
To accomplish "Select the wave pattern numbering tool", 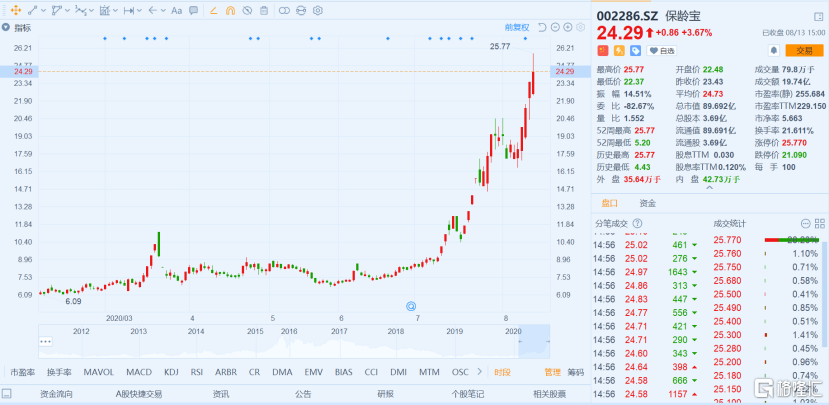I will 80,10.
